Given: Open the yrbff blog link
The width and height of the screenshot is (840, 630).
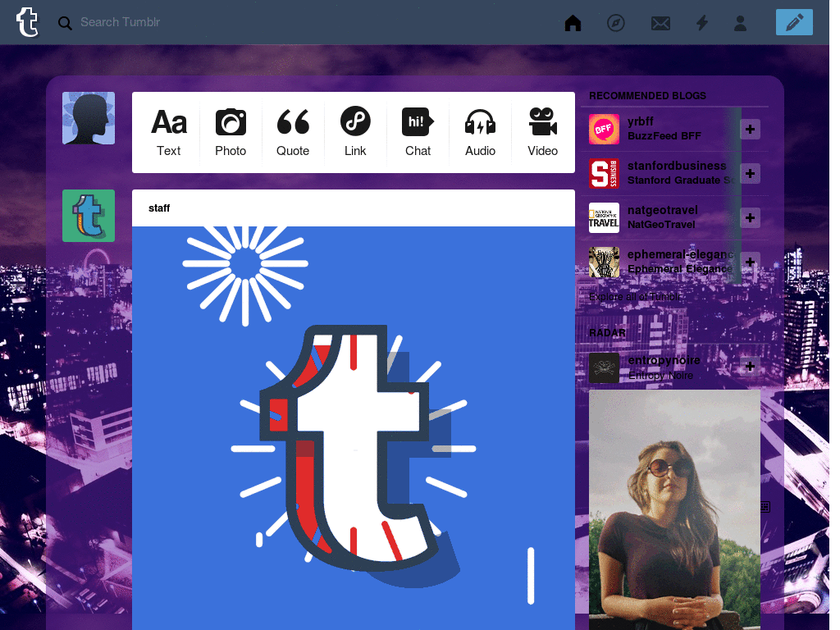Looking at the screenshot, I should pos(640,121).
